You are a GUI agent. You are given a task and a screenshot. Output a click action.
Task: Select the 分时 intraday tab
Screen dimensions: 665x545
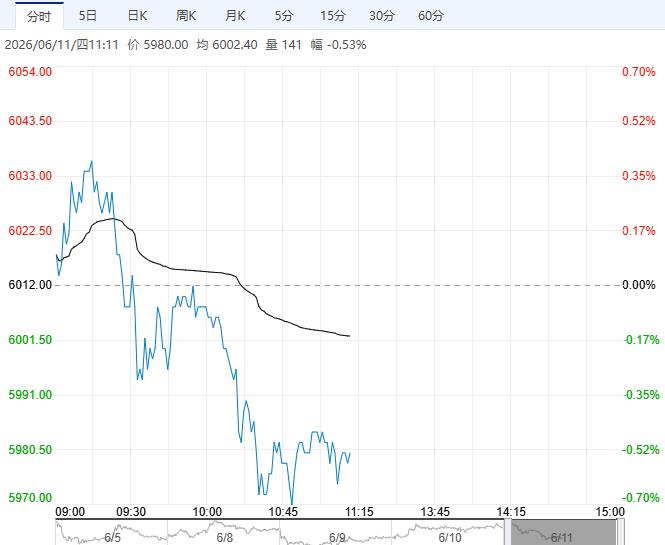coord(39,16)
